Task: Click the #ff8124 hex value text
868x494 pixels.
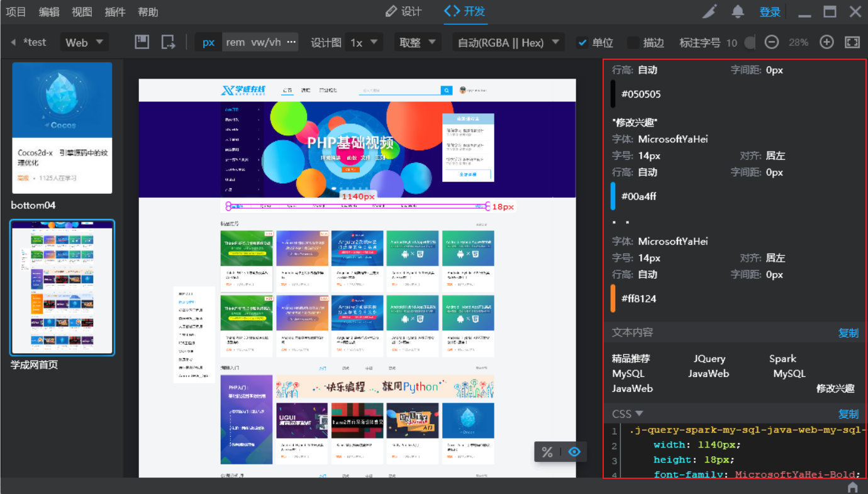Action: point(638,299)
